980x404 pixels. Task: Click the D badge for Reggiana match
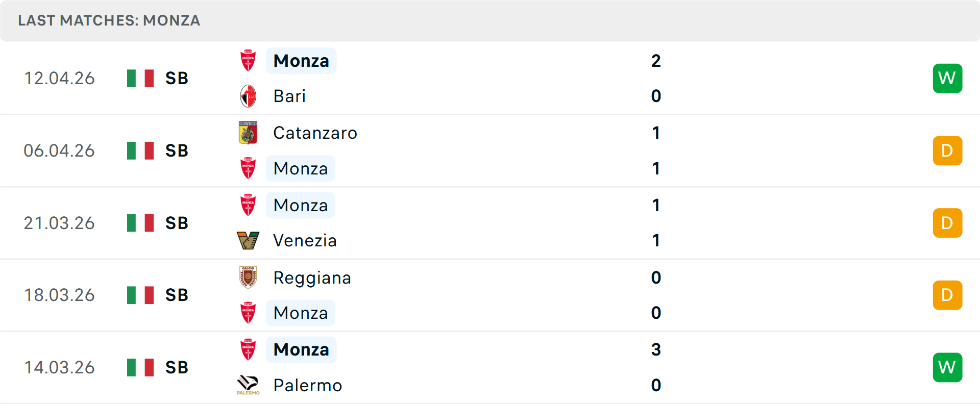pyautogui.click(x=947, y=295)
